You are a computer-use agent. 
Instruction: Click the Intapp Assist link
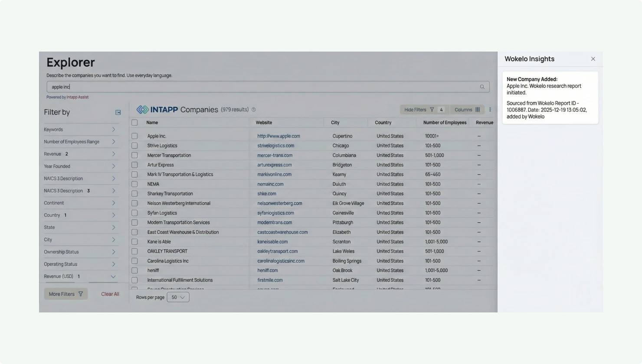(78, 97)
